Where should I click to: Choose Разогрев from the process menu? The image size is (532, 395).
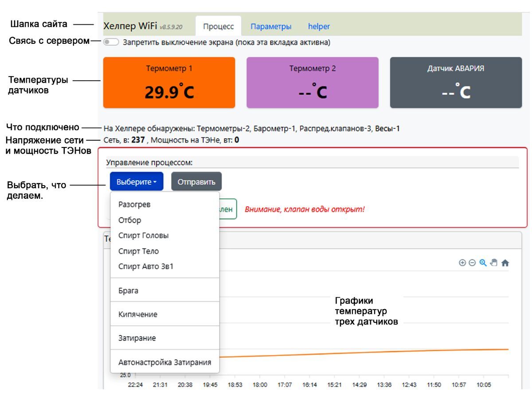[x=134, y=205]
